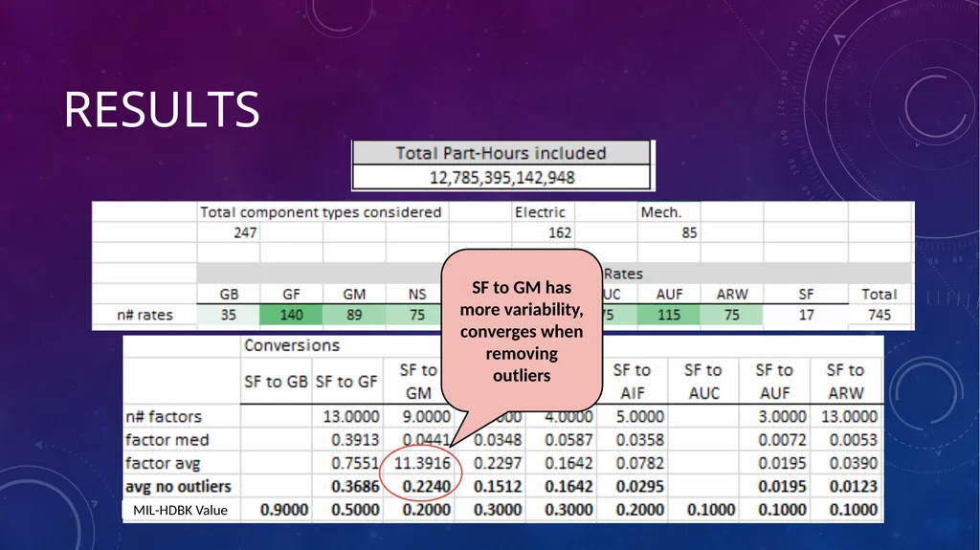Select the GM rate count 89
980x550 pixels.
pyautogui.click(x=354, y=315)
